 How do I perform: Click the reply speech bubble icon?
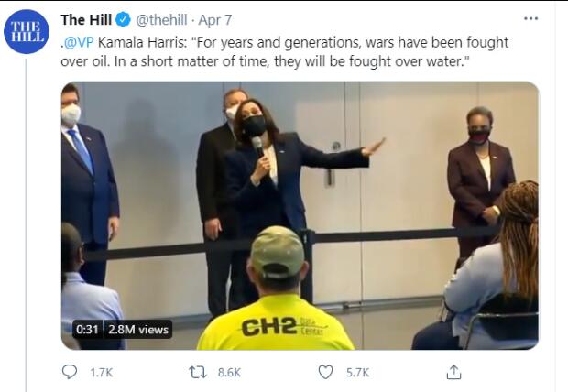[70, 372]
